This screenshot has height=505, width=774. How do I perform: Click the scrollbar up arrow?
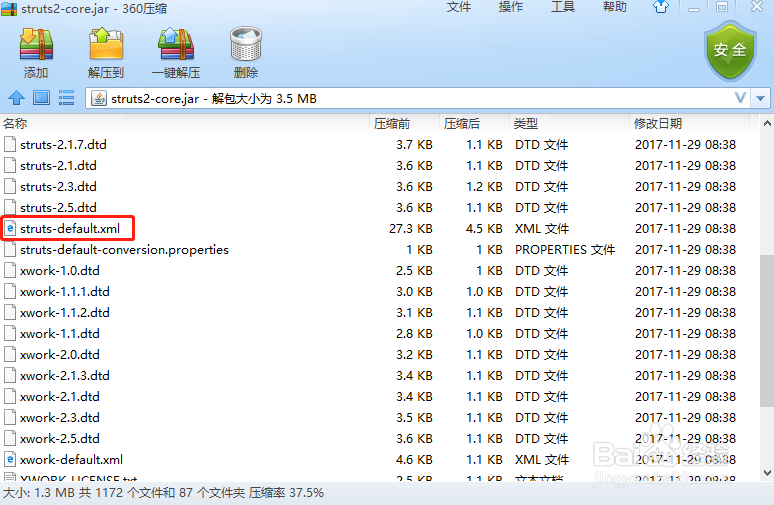click(767, 123)
